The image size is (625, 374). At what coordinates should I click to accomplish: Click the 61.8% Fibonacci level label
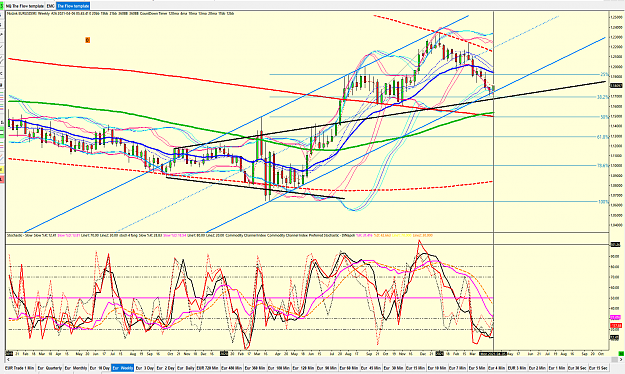point(603,137)
